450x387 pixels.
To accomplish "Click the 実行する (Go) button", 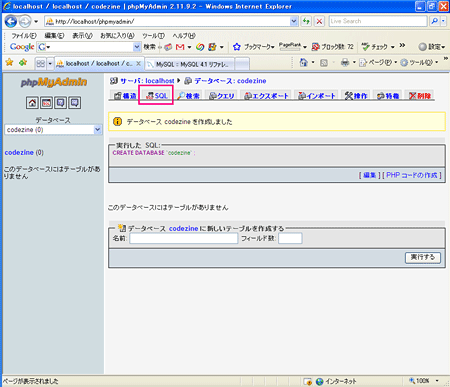I will coord(423,257).
